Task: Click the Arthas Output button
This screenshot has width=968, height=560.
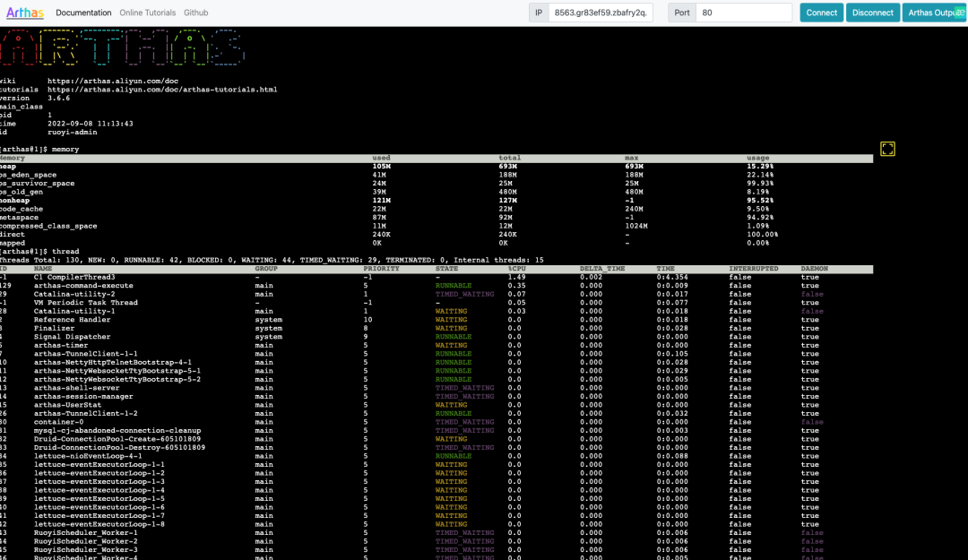Action: pos(934,13)
